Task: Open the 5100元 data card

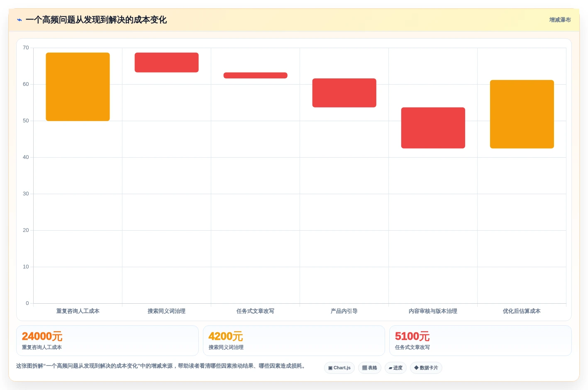Action: pyautogui.click(x=480, y=341)
